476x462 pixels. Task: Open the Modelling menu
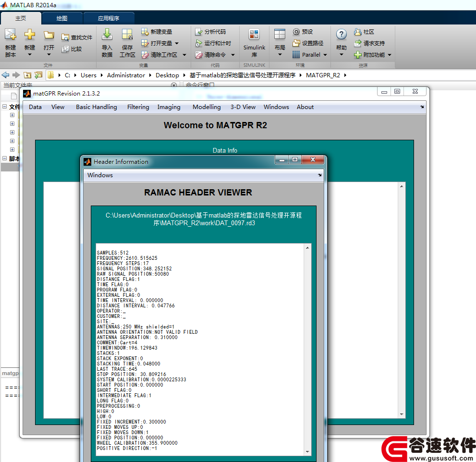click(x=207, y=107)
